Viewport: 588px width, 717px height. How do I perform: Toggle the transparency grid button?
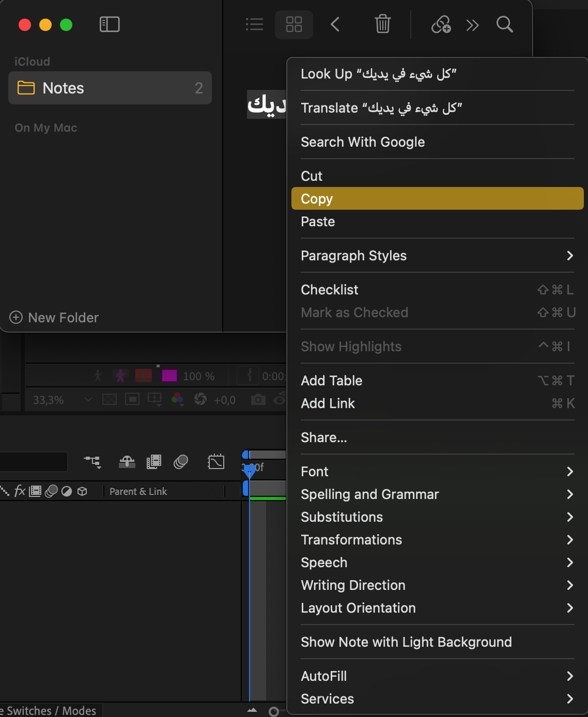pos(110,400)
